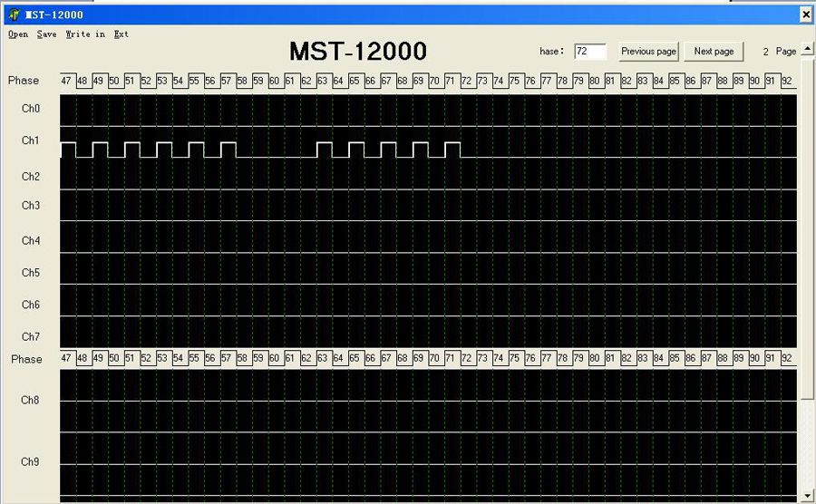Select phase 47 in the top Phase row

click(x=66, y=81)
